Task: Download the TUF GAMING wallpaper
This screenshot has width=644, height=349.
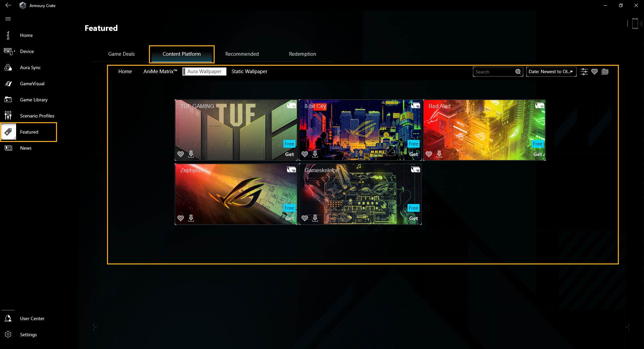Action: (x=191, y=154)
